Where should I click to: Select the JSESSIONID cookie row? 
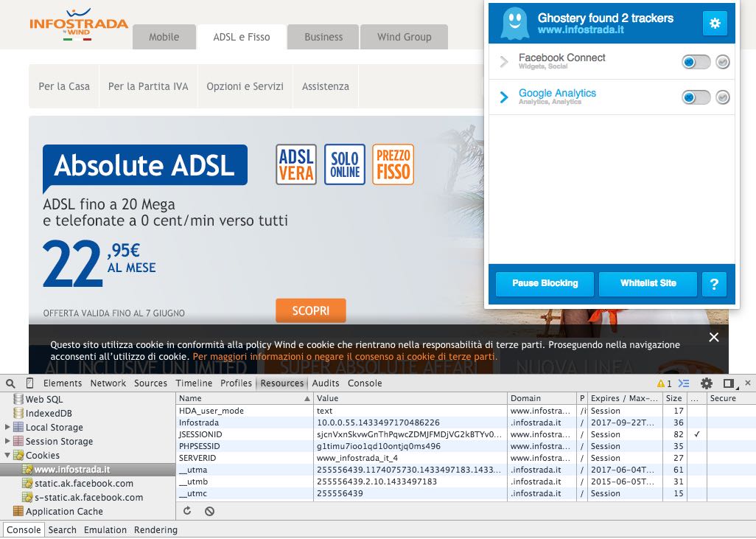pyautogui.click(x=466, y=434)
